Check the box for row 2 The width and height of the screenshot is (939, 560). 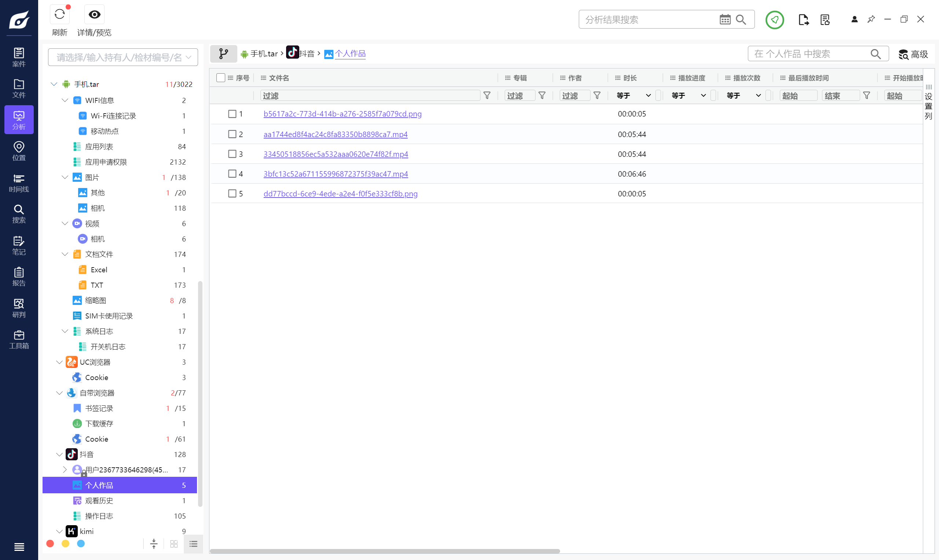(232, 134)
